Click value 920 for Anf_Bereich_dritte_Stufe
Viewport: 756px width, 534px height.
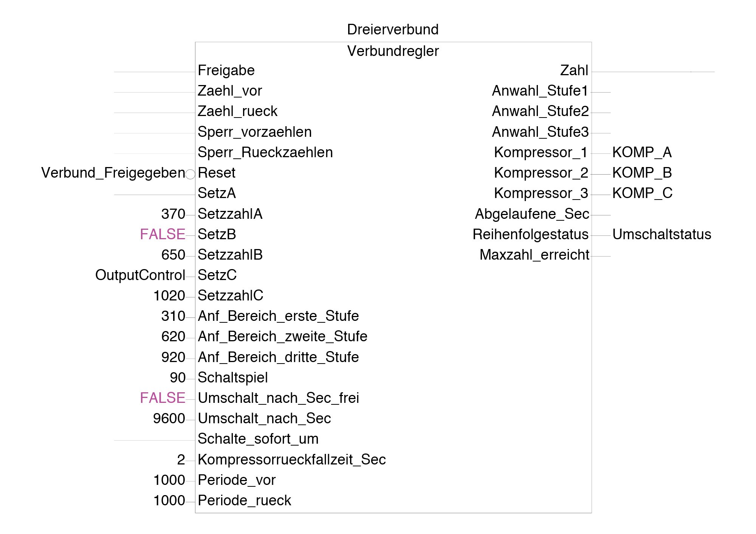click(173, 357)
